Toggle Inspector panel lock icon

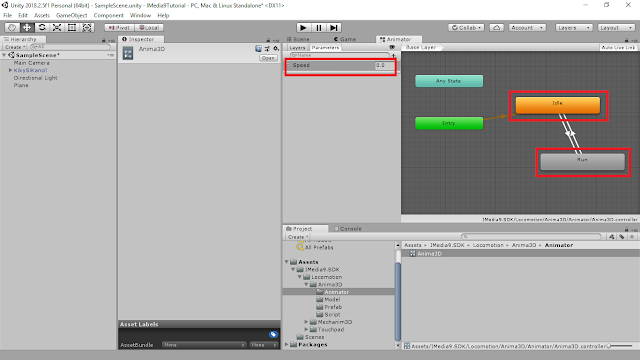tap(268, 40)
